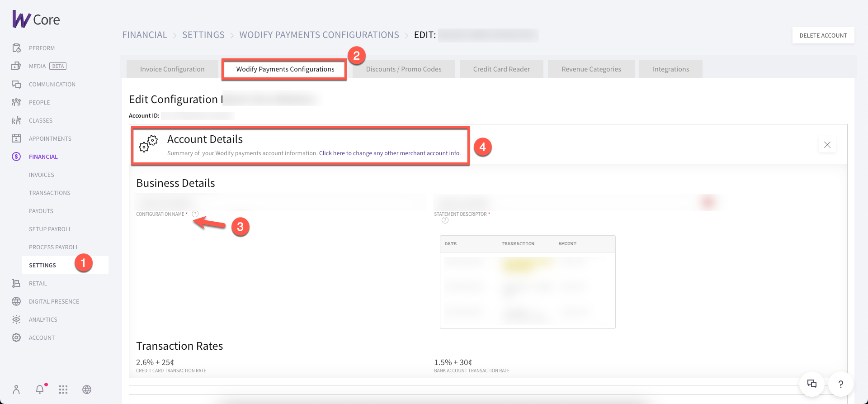868x404 pixels.
Task: Click the 'Transaction Rates' heading
Action: tap(179, 346)
